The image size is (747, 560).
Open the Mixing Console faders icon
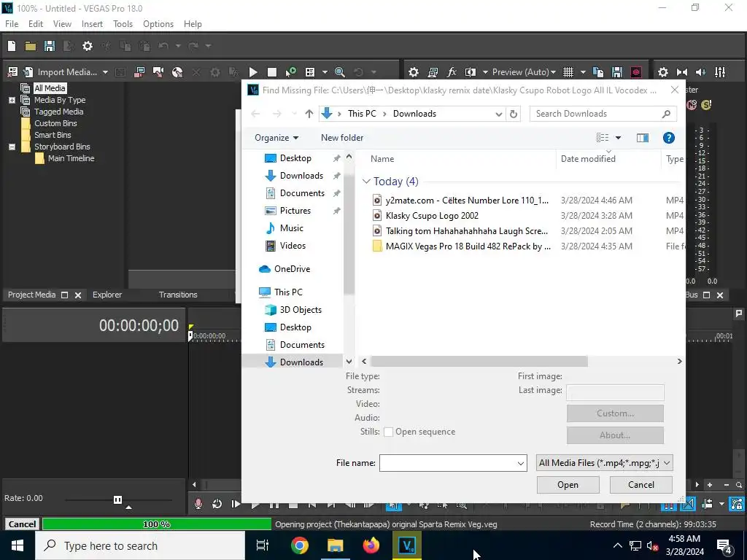click(x=720, y=72)
